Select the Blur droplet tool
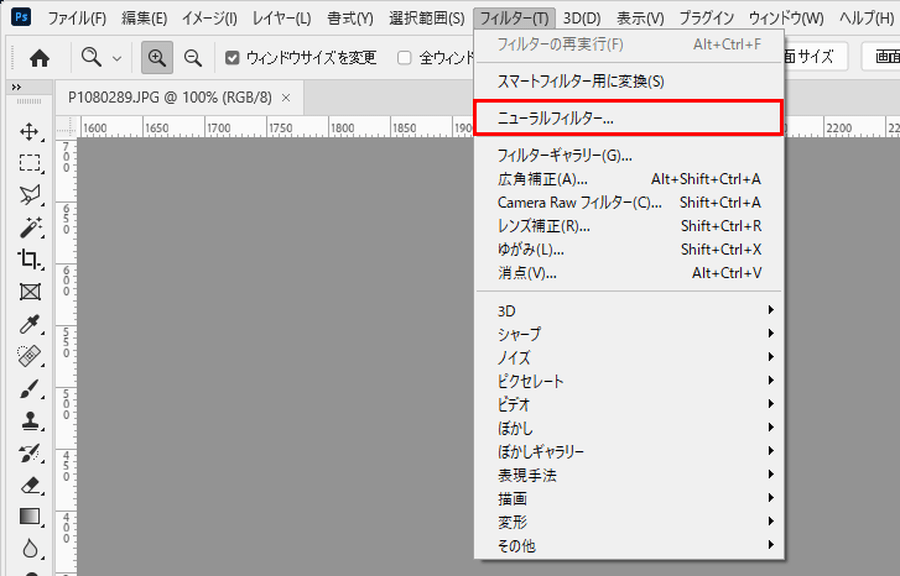This screenshot has height=576, width=900. pyautogui.click(x=30, y=549)
